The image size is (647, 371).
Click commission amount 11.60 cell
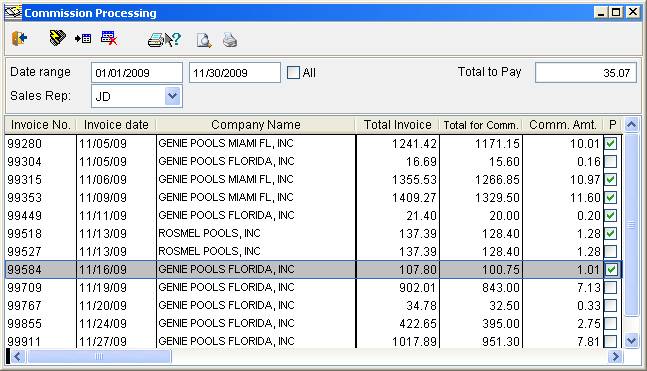coord(563,197)
